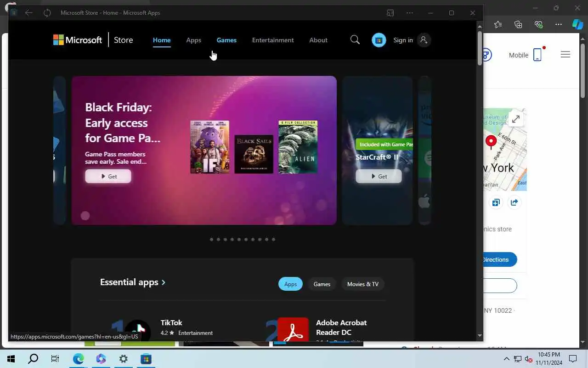
Task: Click Sign in text in Store header
Action: point(403,40)
